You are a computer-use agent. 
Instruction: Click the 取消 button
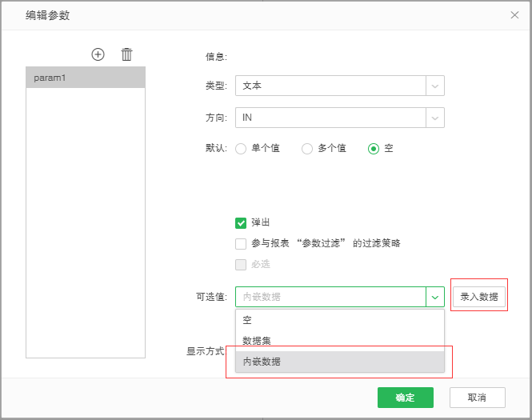click(x=477, y=398)
